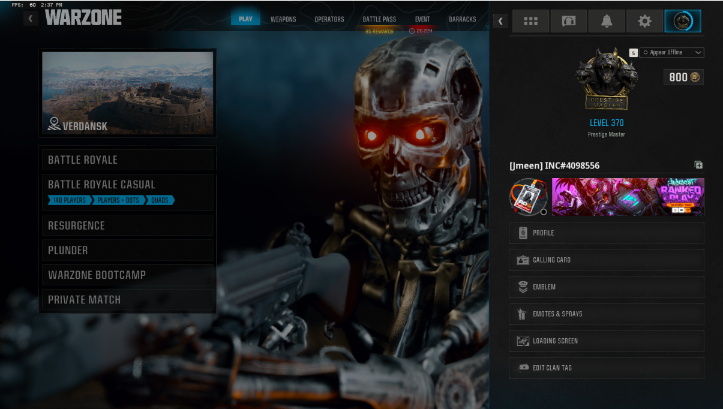
Task: Click the Calling Card icon
Action: click(522, 260)
